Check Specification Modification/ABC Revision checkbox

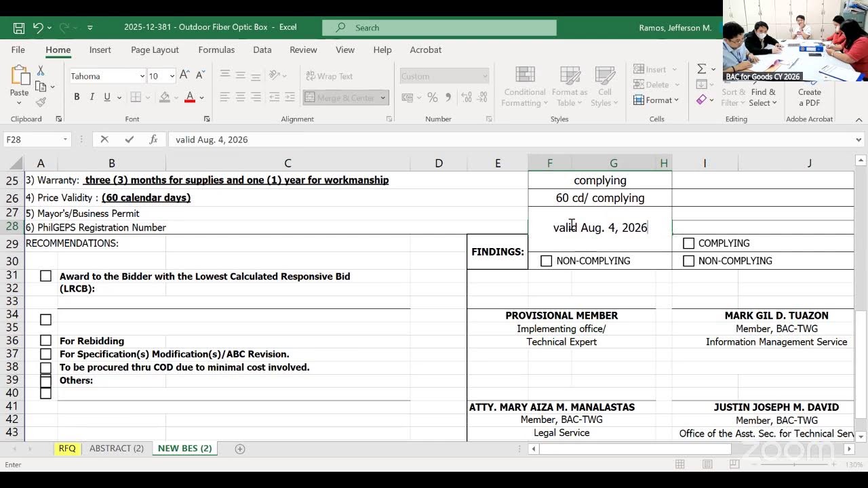(x=45, y=354)
